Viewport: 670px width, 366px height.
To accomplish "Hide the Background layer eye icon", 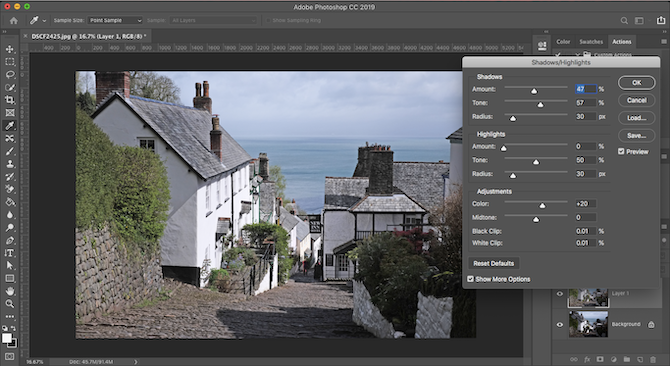I will tap(559, 325).
